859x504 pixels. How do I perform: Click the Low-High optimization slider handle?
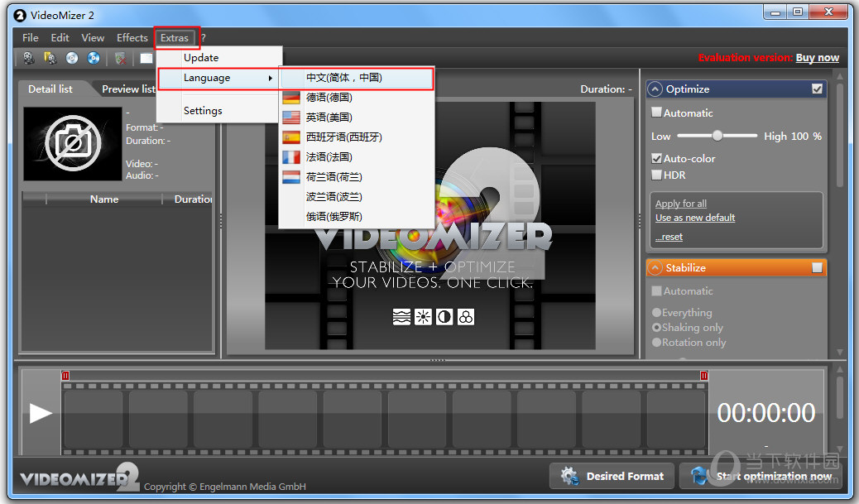717,136
